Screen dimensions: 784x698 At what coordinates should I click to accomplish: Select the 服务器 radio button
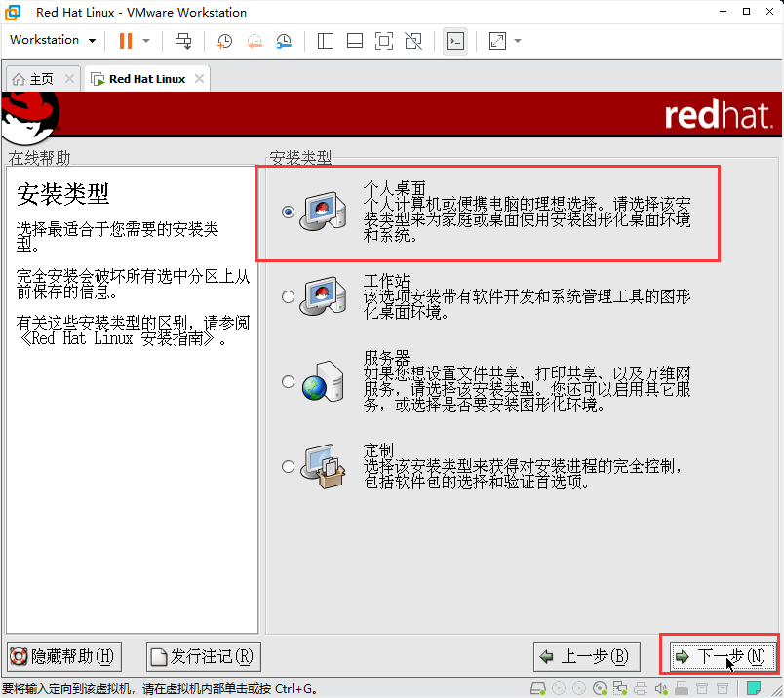point(288,381)
